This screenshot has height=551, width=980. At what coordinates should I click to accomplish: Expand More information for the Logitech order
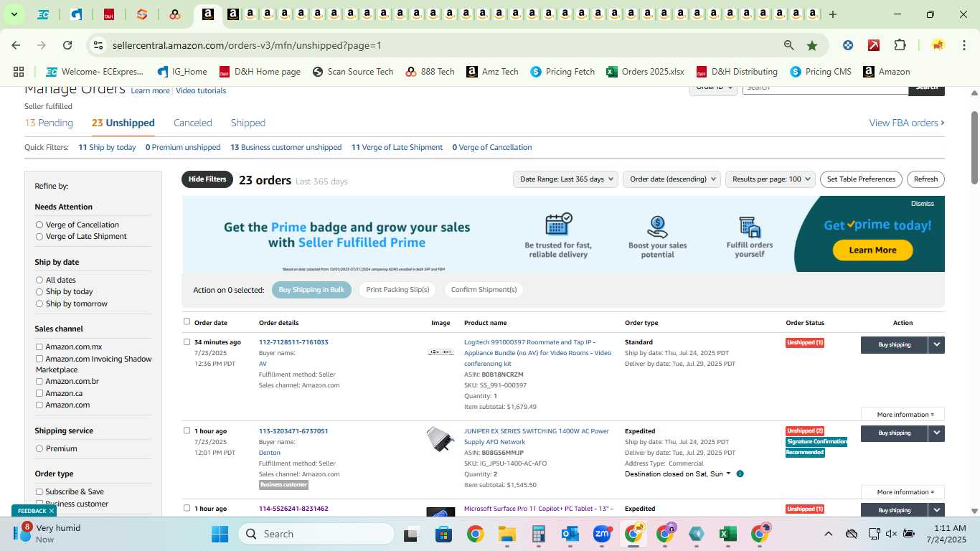903,414
